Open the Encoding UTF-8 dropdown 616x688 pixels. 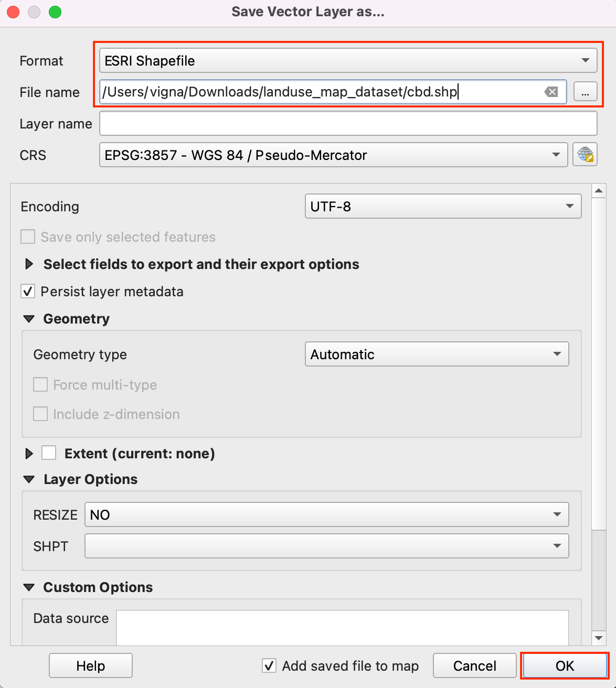(443, 207)
